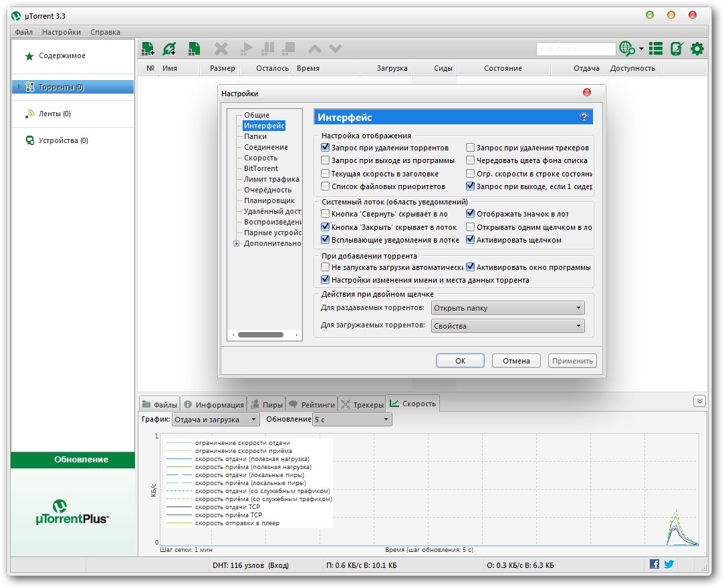This screenshot has width=724, height=588.
Task: Click the Start torrent play icon
Action: point(247,49)
